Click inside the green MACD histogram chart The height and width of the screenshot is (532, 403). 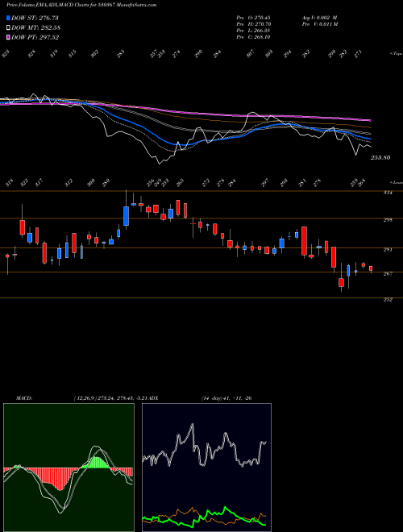pos(69,467)
